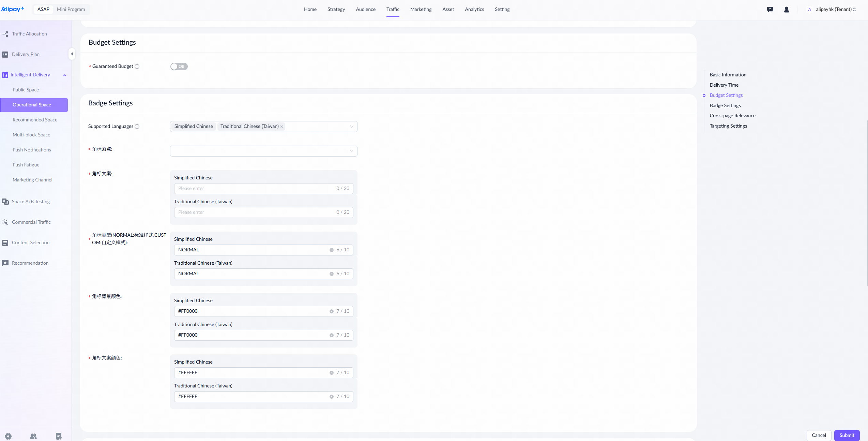Click the user profile icon in header

(786, 10)
